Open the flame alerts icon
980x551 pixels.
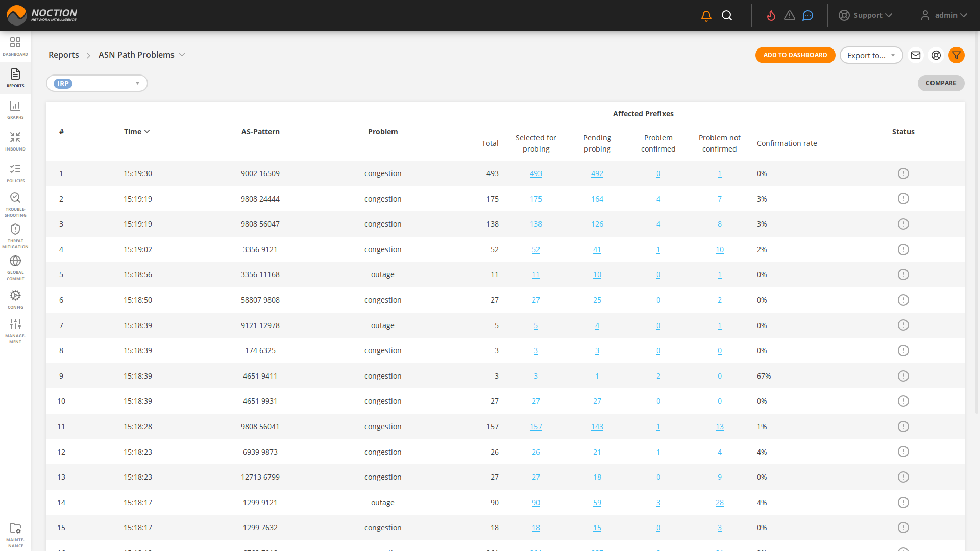click(771, 16)
